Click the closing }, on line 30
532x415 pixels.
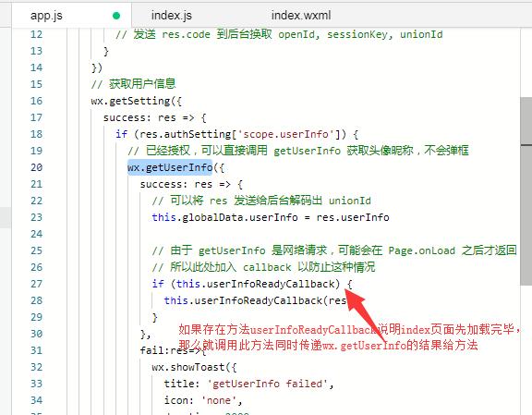pos(145,334)
